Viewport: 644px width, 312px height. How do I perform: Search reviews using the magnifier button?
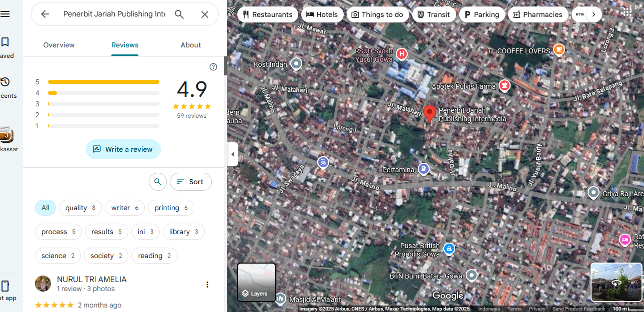coord(158,182)
